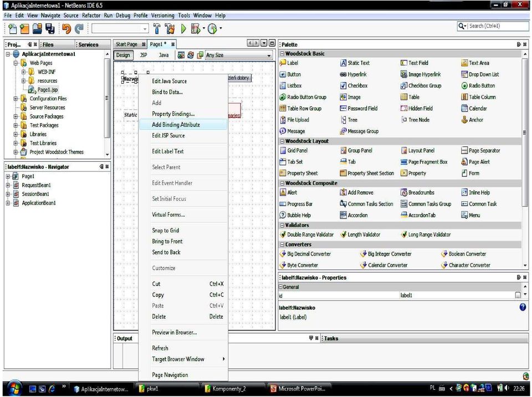This screenshot has height=397, width=532.
Task: Pick the Progress Bar palette component
Action: 296,204
